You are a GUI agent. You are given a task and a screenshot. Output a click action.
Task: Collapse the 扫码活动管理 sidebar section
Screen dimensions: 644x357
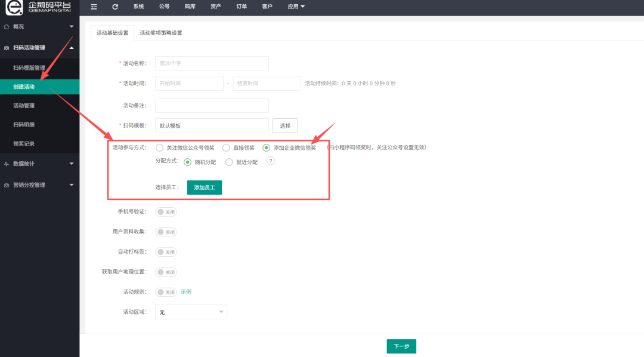(x=72, y=48)
